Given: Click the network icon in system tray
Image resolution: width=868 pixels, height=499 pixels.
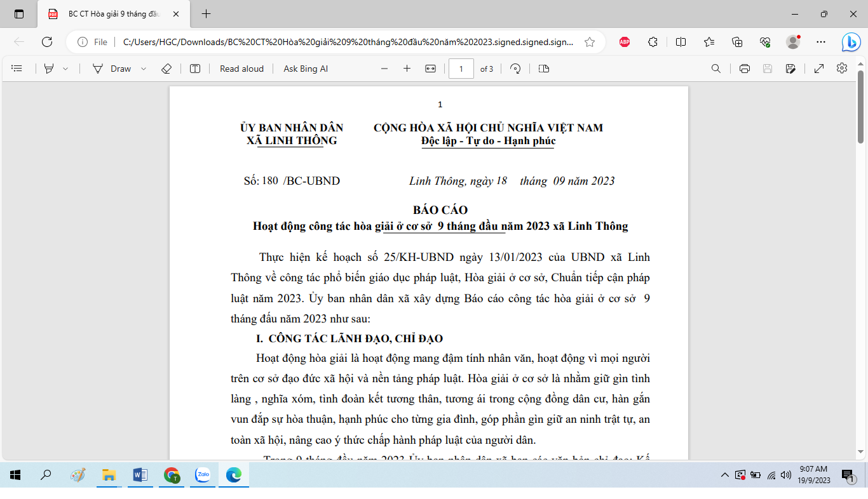Looking at the screenshot, I should [771, 475].
